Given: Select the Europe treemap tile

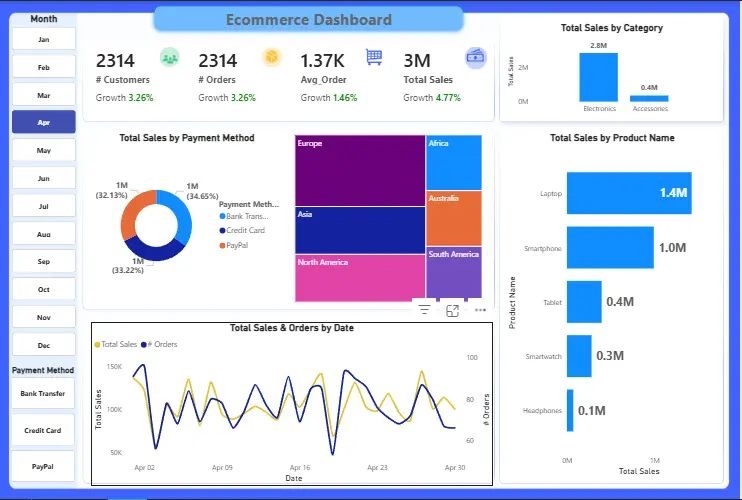Looking at the screenshot, I should [360, 171].
